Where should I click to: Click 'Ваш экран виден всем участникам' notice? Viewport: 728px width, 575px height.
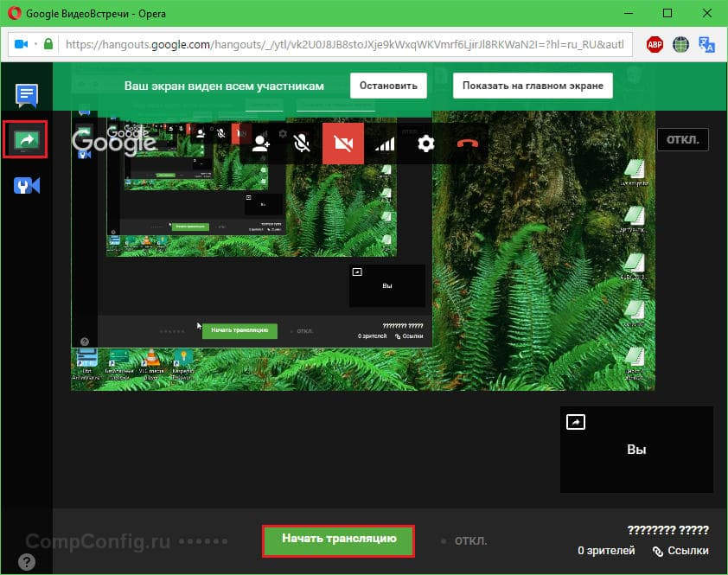click(x=224, y=86)
